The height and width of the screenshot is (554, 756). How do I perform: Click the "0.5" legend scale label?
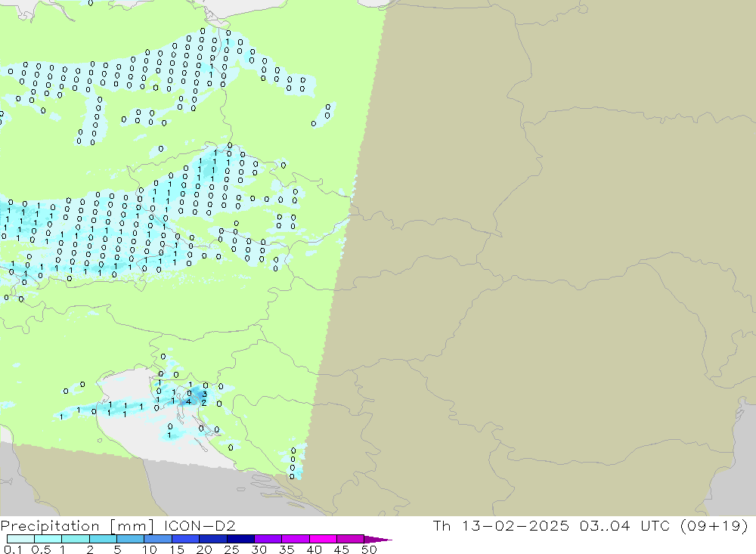[x=41, y=549]
